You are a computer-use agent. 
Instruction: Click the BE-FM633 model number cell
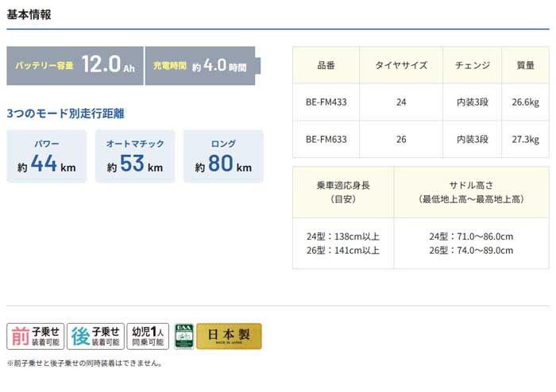pyautogui.click(x=326, y=139)
